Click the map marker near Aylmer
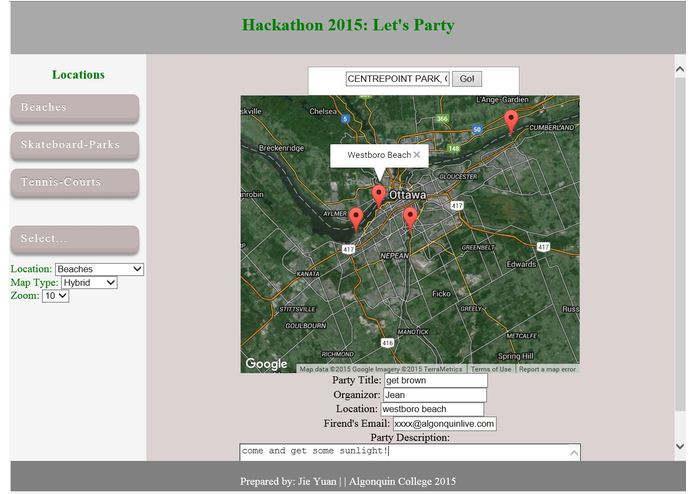695x494 pixels. coord(356,219)
